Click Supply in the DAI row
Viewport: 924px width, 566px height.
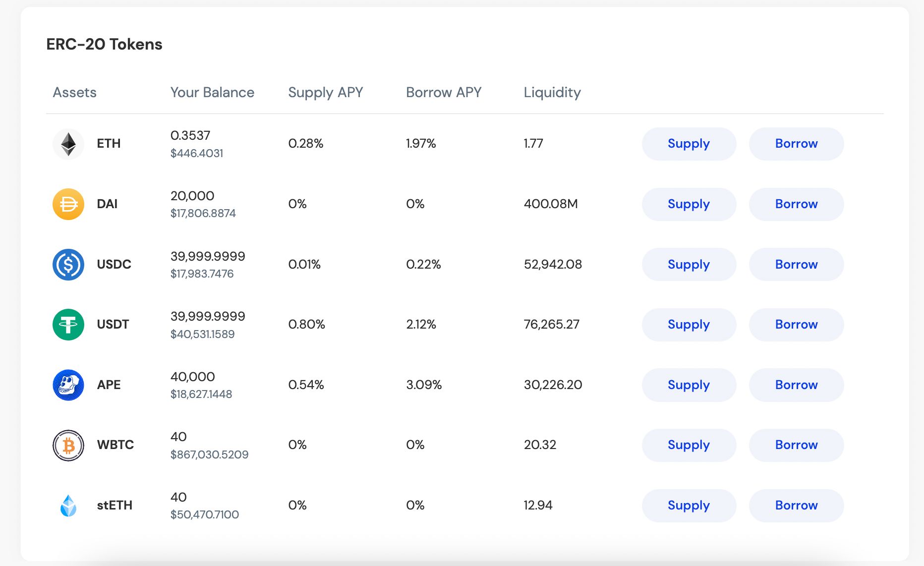click(689, 204)
